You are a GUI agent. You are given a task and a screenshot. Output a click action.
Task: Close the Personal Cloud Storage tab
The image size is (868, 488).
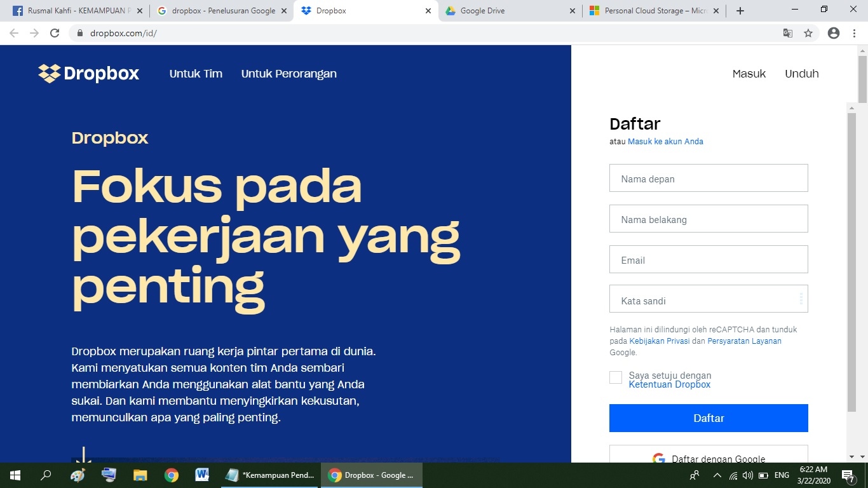pyautogui.click(x=717, y=11)
